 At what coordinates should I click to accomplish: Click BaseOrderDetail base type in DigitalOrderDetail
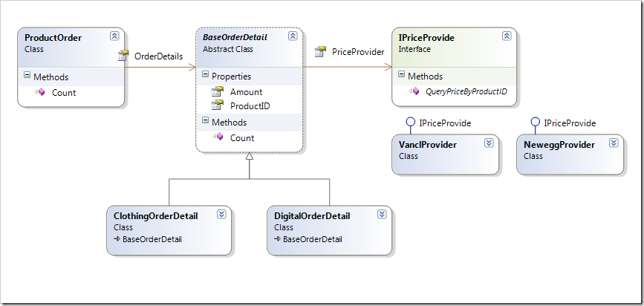point(312,239)
